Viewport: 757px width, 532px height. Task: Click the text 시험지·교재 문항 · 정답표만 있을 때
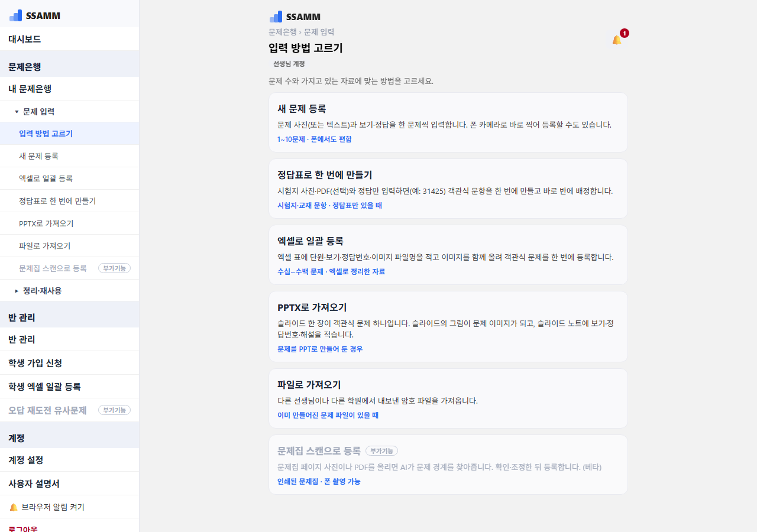coord(329,206)
